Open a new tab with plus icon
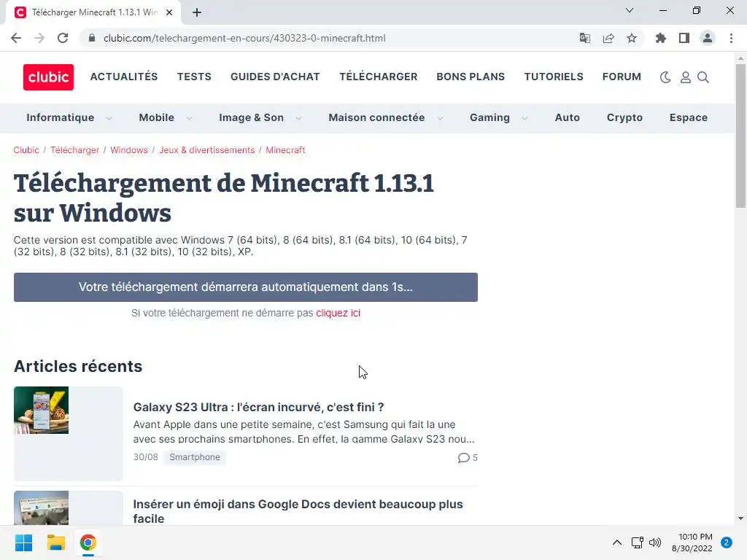This screenshot has width=747, height=560. tap(197, 12)
